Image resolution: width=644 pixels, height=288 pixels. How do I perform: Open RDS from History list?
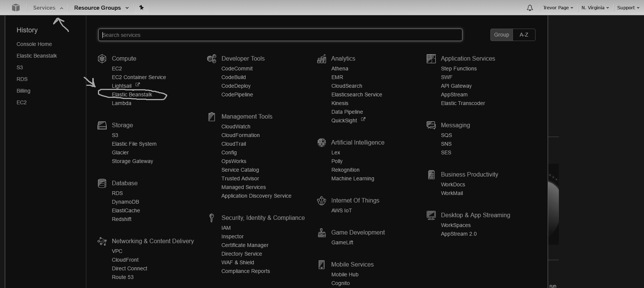[22, 79]
